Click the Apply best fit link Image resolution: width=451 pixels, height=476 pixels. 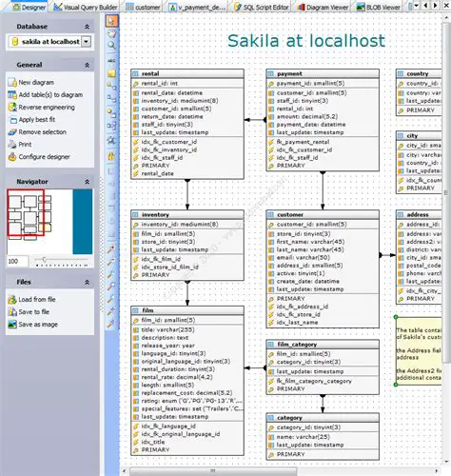click(x=37, y=120)
